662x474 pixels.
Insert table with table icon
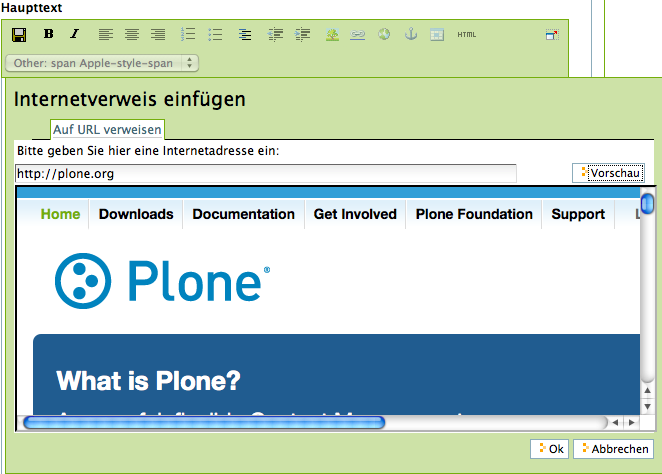click(x=437, y=35)
